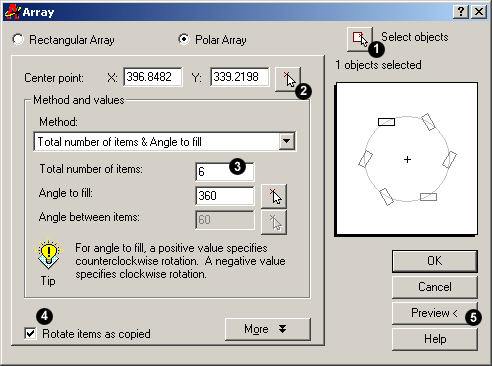
Task: Click the 'Select objects' label
Action: point(415,37)
